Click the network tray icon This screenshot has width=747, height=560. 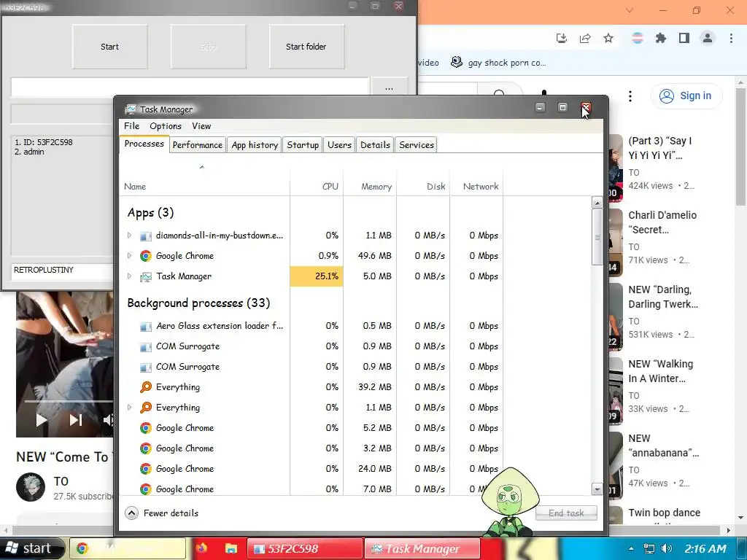pos(649,548)
